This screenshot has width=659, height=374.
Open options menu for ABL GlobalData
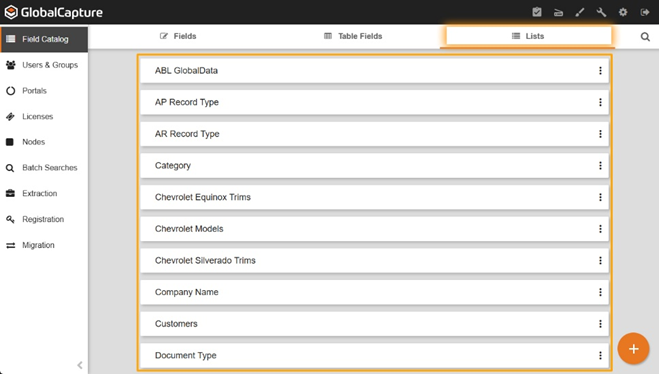tap(600, 71)
